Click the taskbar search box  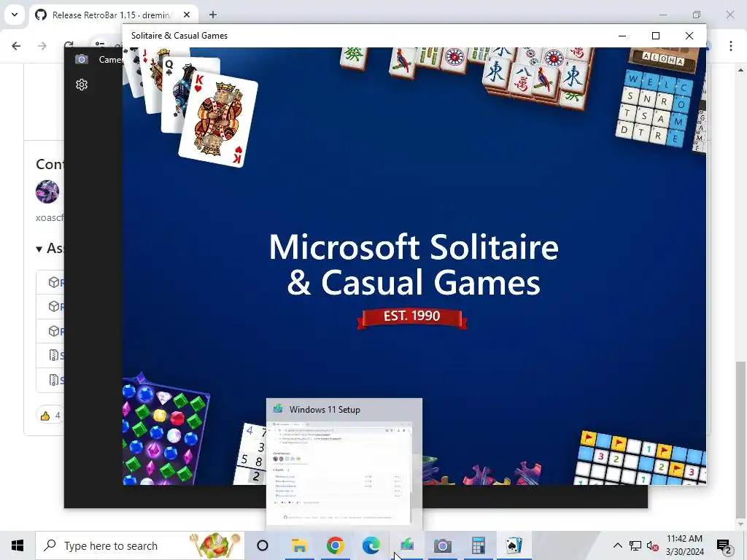139,545
